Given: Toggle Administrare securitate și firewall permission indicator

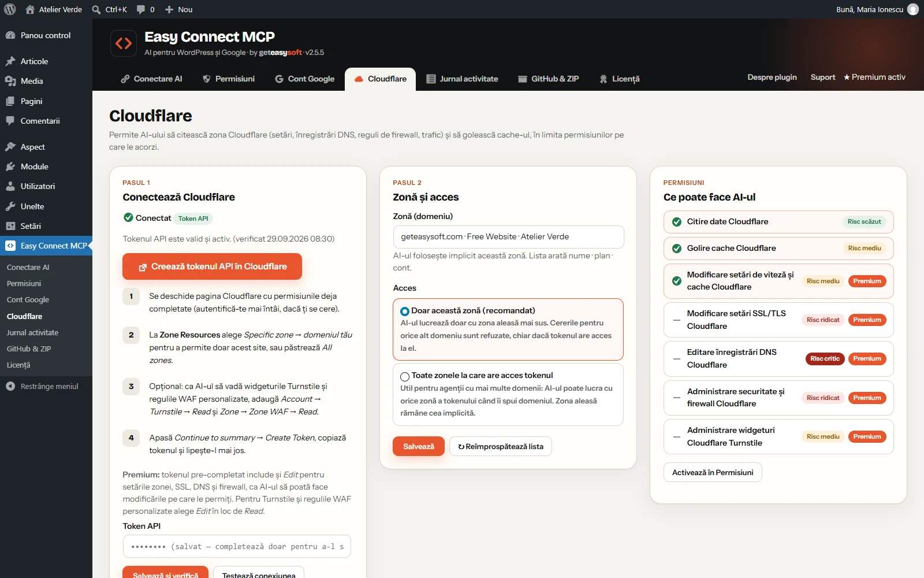Looking at the screenshot, I should (677, 398).
